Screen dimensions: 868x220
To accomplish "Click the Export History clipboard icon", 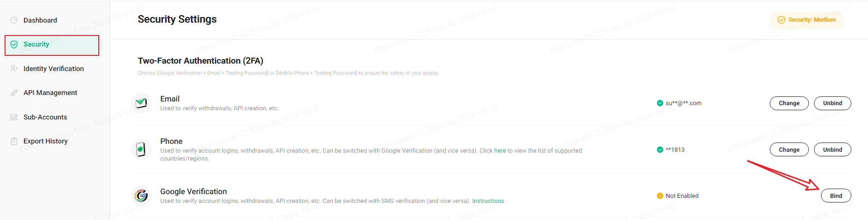I will coord(14,141).
